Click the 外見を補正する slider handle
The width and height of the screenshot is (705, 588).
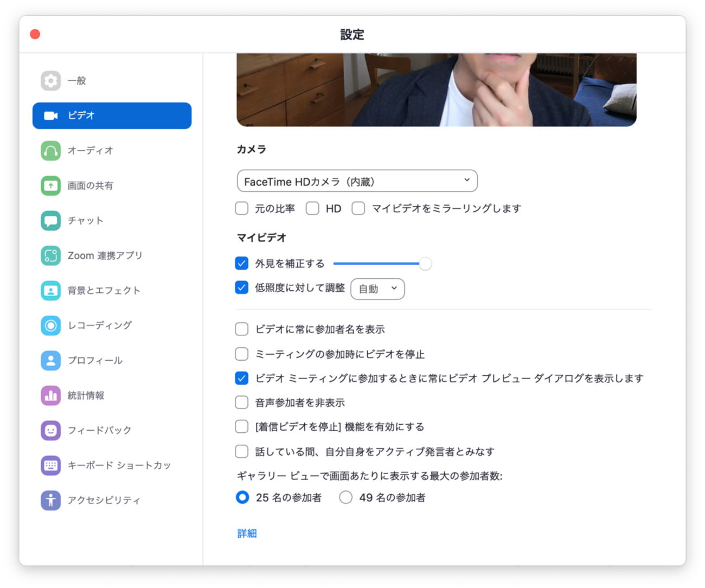pyautogui.click(x=426, y=264)
